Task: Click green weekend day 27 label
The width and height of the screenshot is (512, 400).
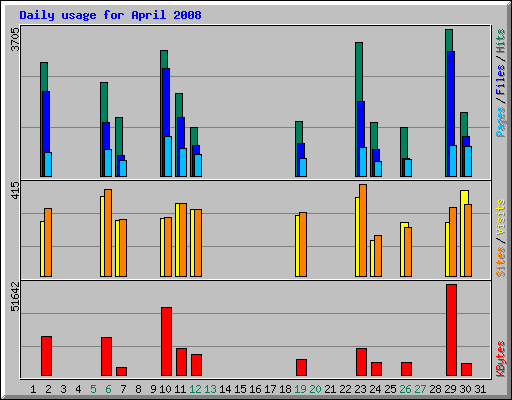Action: [420, 389]
